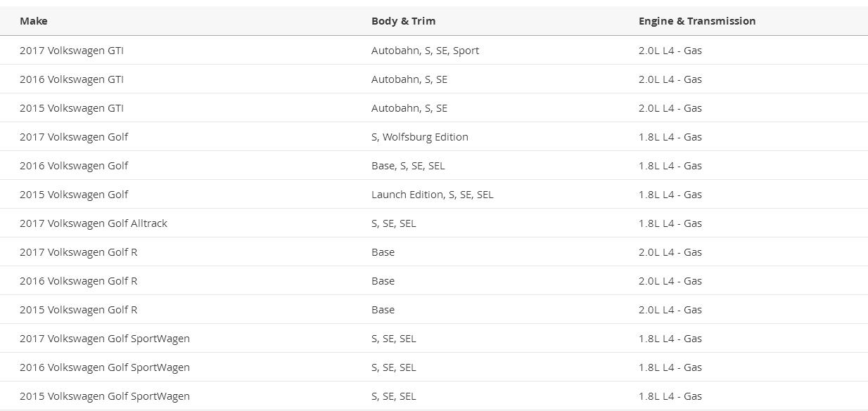The width and height of the screenshot is (868, 411).
Task: Click the 2015 Volkswagen Golf make cell
Action: point(74,195)
